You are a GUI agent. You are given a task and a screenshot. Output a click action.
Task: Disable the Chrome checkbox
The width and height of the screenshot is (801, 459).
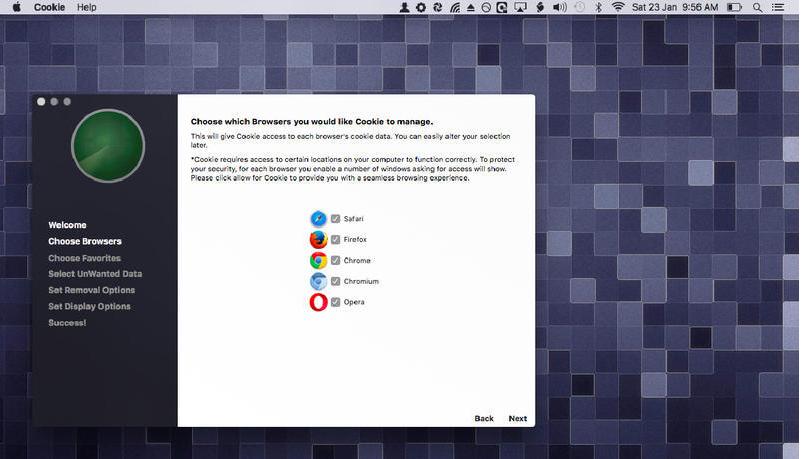(x=336, y=260)
